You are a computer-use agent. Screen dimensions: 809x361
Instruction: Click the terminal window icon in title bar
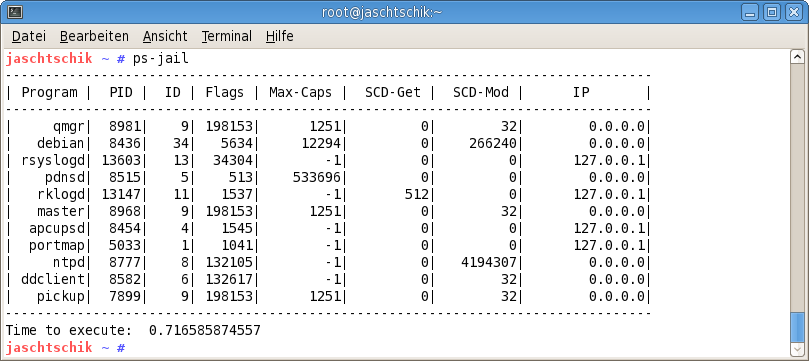[x=14, y=12]
